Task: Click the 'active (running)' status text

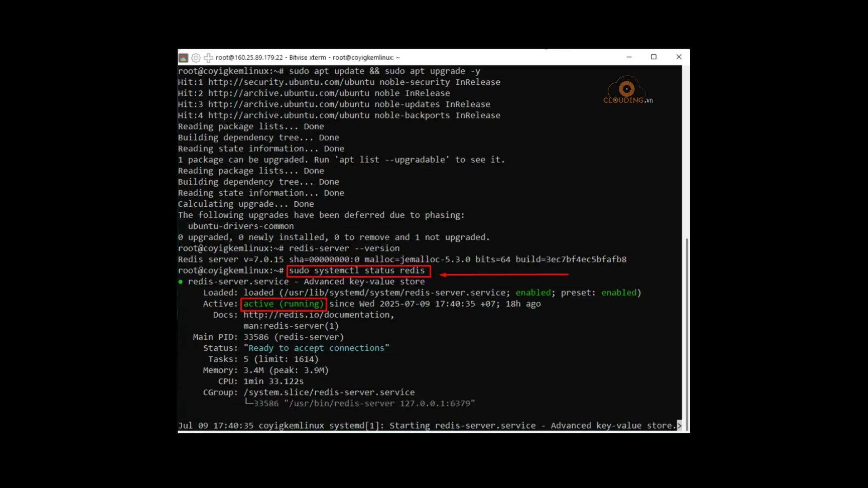Action: point(283,304)
